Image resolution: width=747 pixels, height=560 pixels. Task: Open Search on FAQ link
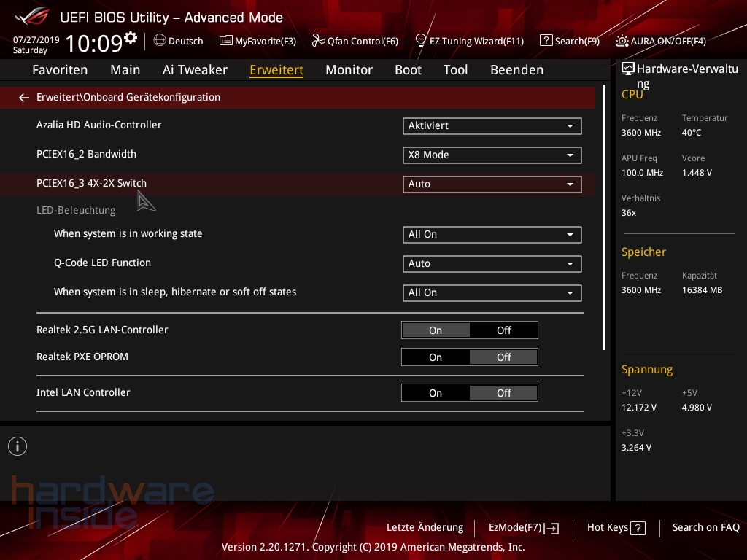706,528
